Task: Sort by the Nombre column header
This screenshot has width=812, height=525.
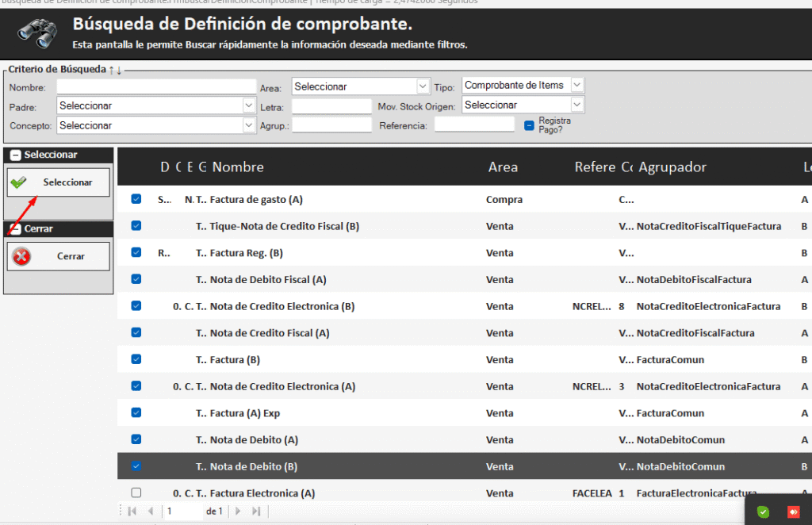Action: [x=238, y=167]
